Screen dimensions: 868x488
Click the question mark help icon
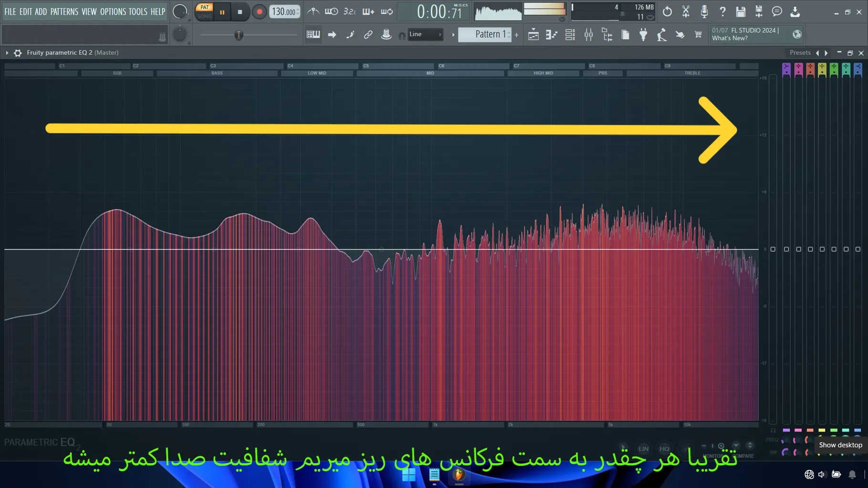pos(723,11)
